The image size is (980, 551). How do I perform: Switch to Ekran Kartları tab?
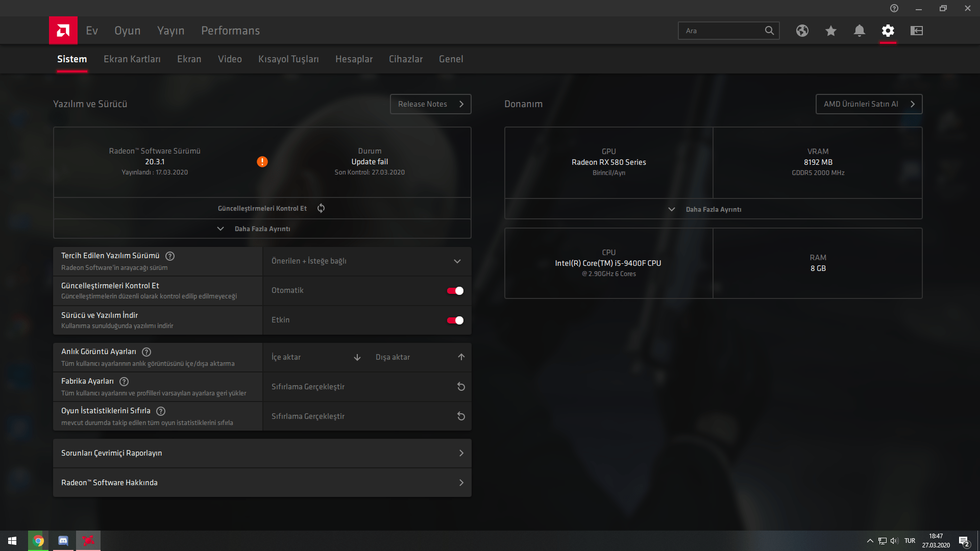tap(132, 59)
